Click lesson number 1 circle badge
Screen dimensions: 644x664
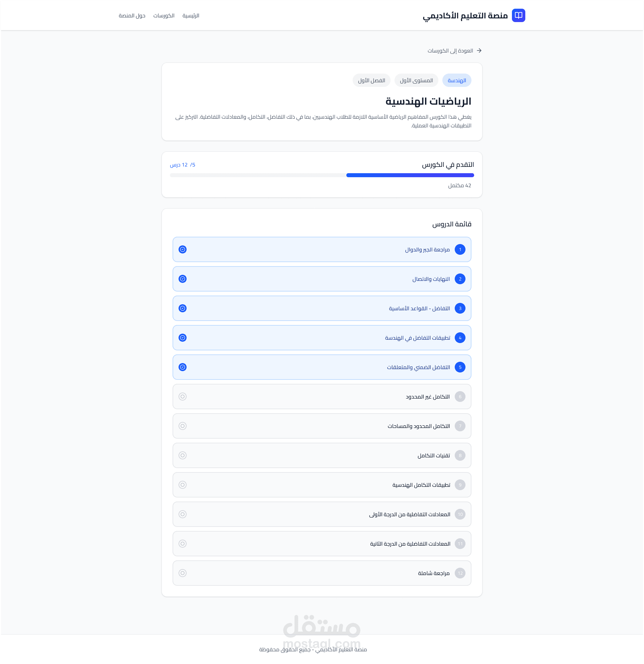pos(460,249)
